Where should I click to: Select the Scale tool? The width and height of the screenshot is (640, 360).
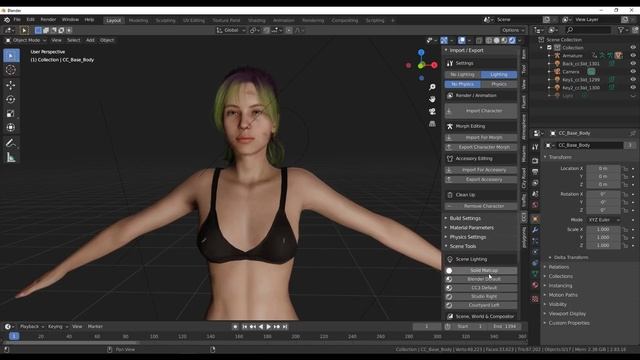tap(11, 113)
